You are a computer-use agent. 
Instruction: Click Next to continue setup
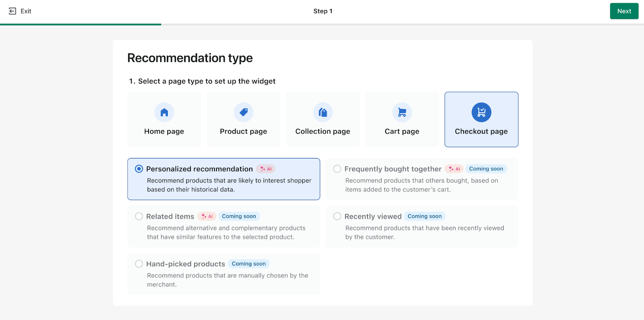tap(624, 11)
